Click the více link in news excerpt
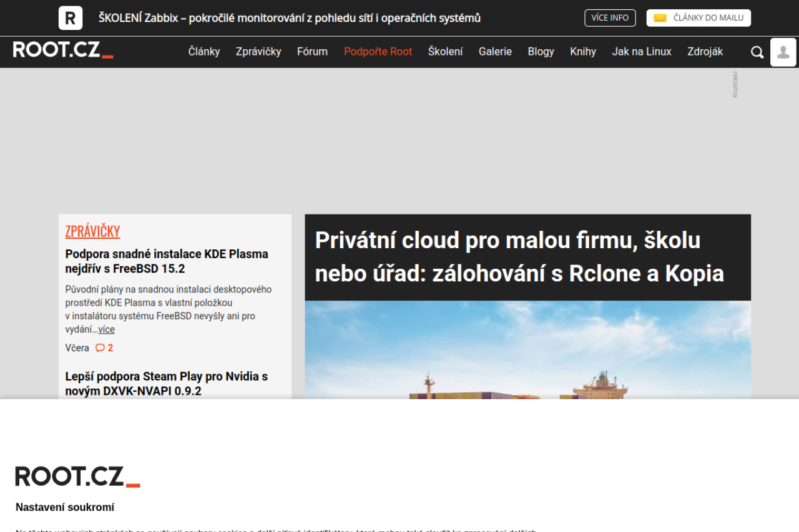799x532 pixels. pos(106,329)
